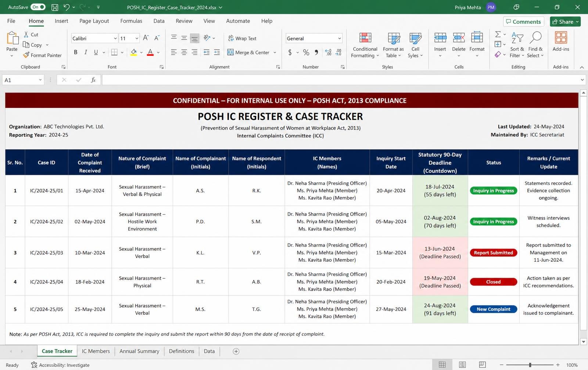Expand the formula bar chevron
The width and height of the screenshot is (588, 370).
pyautogui.click(x=582, y=80)
